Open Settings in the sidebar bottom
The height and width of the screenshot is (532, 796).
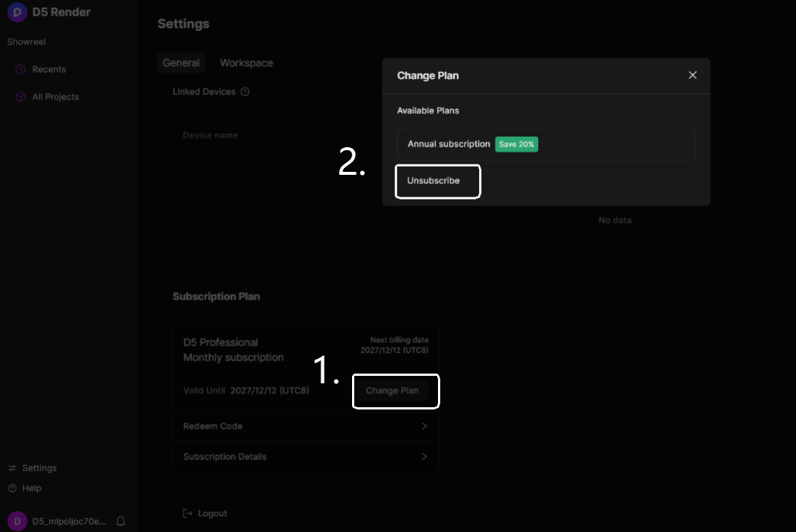click(x=32, y=468)
